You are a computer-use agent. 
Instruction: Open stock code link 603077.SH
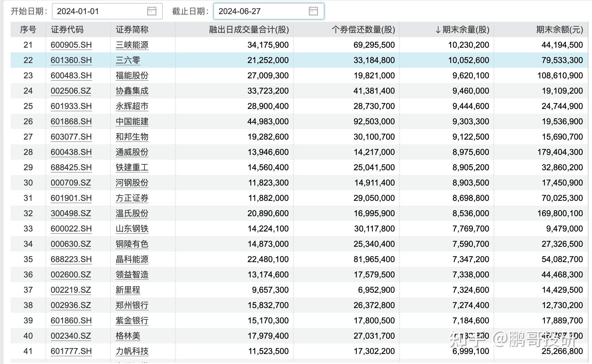pos(71,137)
